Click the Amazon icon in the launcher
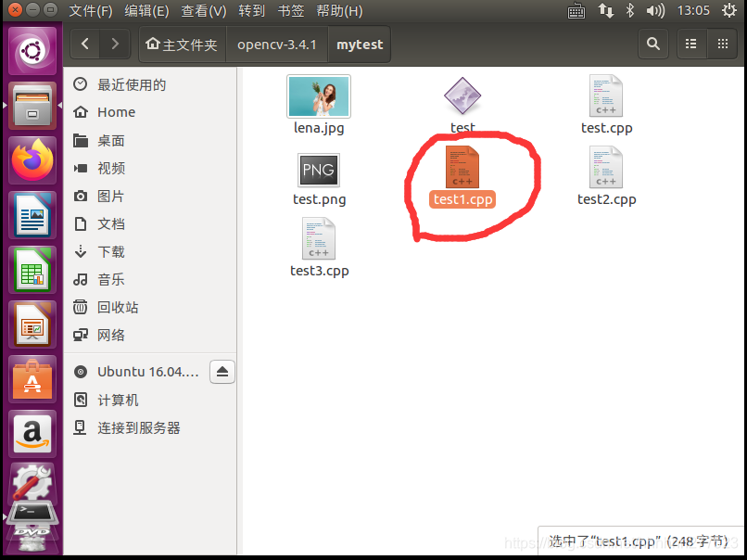The height and width of the screenshot is (560, 747). pos(32,436)
